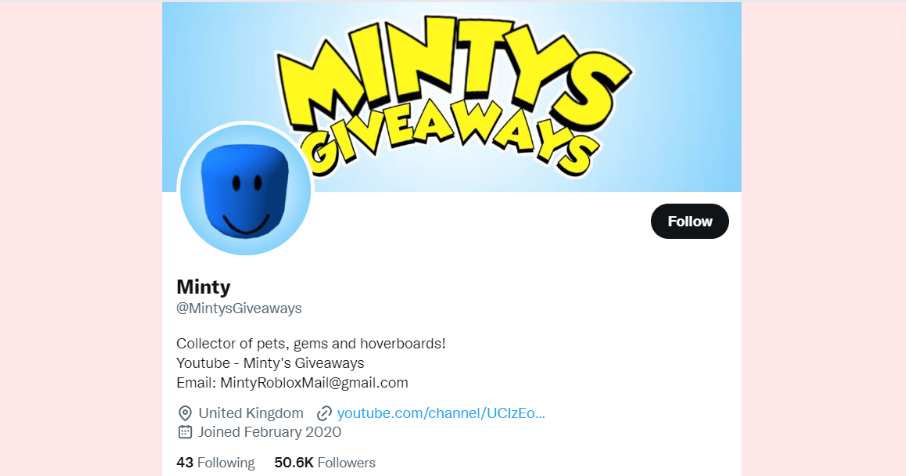Open the youtube.com/channel link

(441, 413)
